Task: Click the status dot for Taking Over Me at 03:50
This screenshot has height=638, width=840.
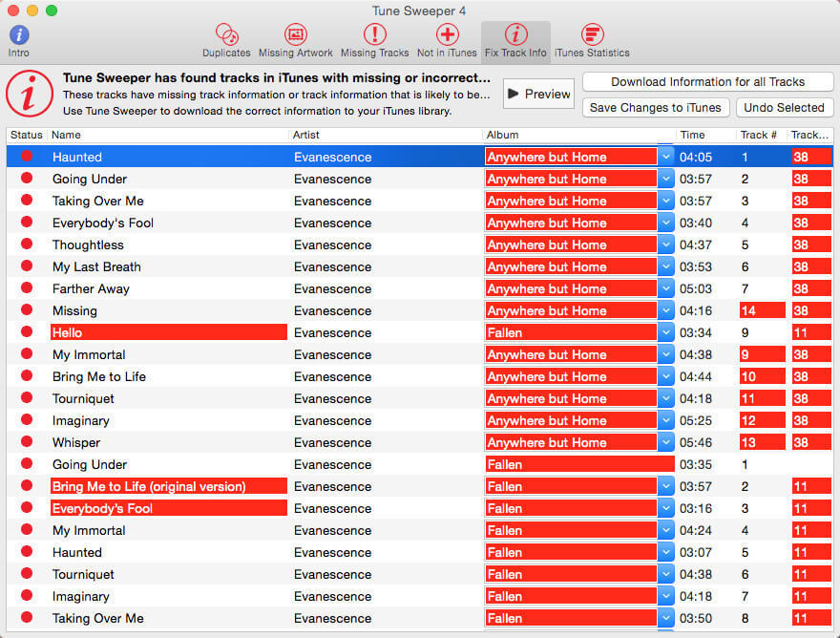Action: pyautogui.click(x=27, y=618)
